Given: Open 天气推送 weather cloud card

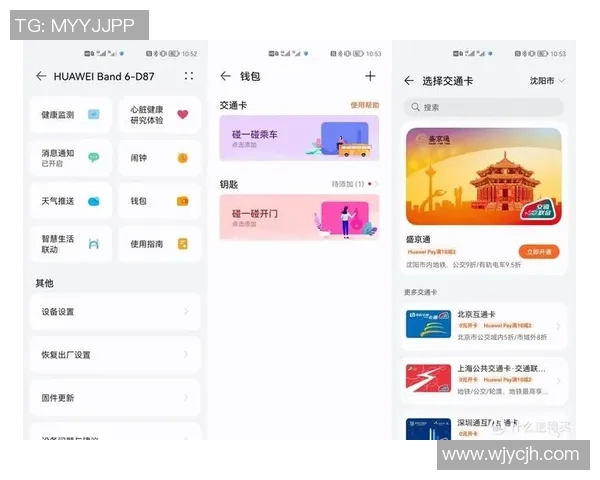Looking at the screenshot, I should coord(71,201).
